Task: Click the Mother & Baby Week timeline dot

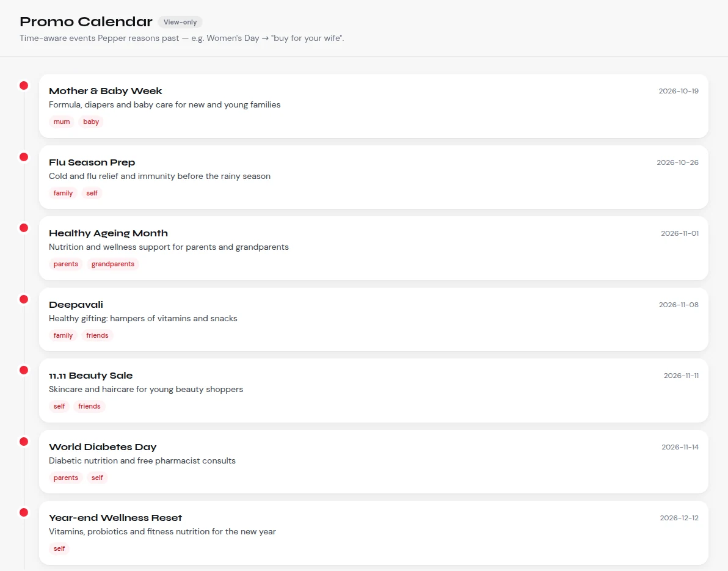Action: [24, 85]
